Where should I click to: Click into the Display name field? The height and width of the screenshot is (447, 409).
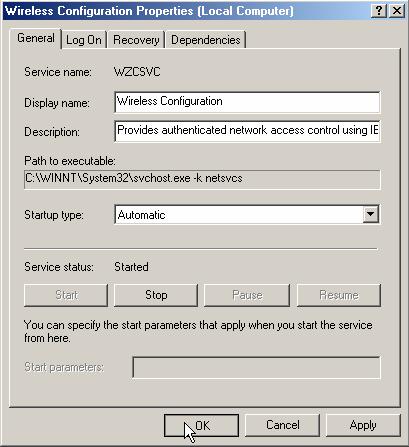pyautogui.click(x=247, y=102)
